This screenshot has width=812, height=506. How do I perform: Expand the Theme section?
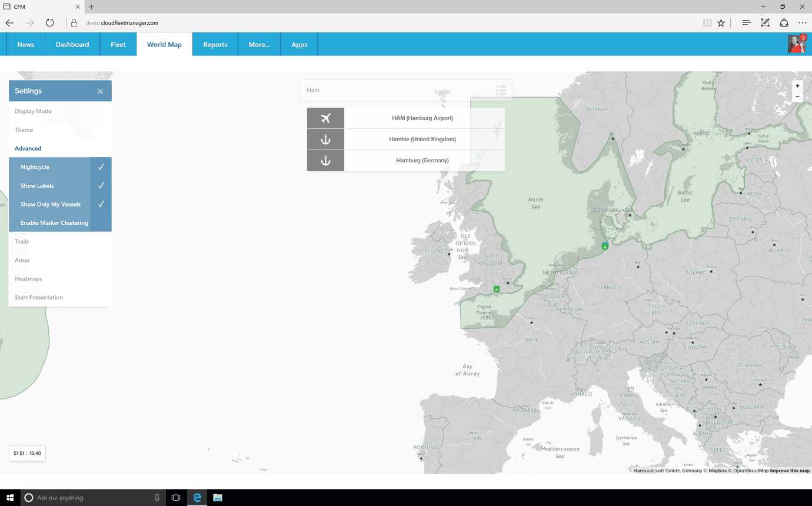24,130
